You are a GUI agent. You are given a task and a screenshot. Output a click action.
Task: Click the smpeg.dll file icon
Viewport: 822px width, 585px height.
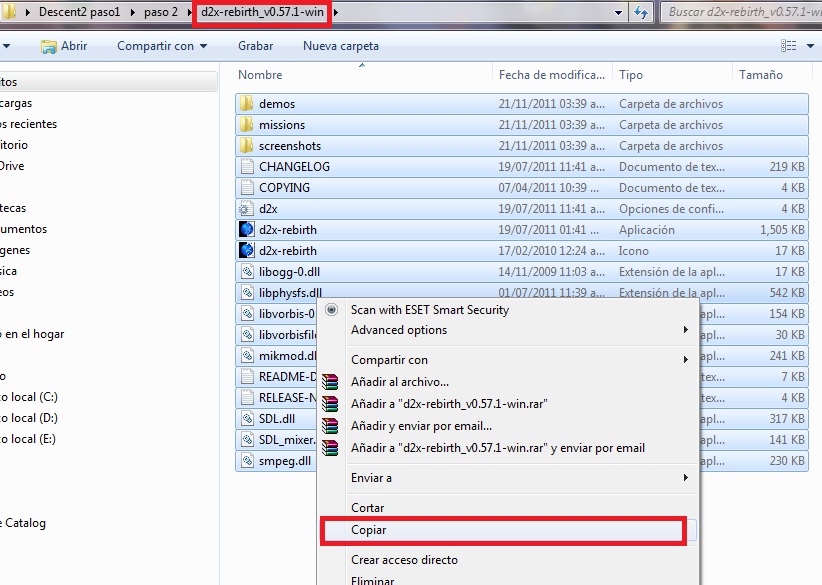(247, 460)
